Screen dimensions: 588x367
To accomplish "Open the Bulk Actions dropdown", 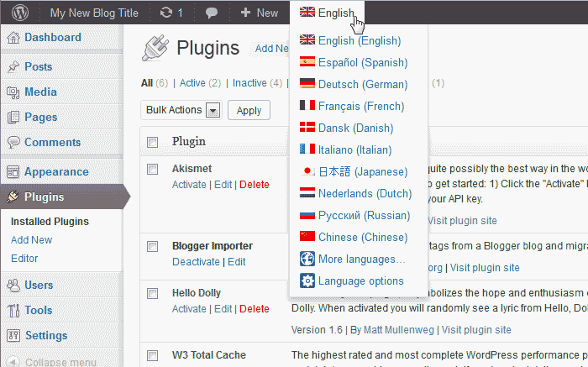I will (x=182, y=110).
